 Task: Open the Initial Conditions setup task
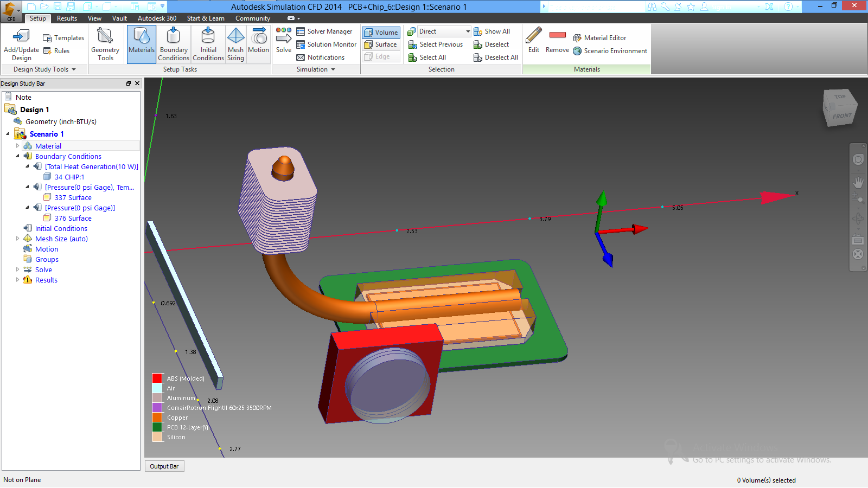208,44
